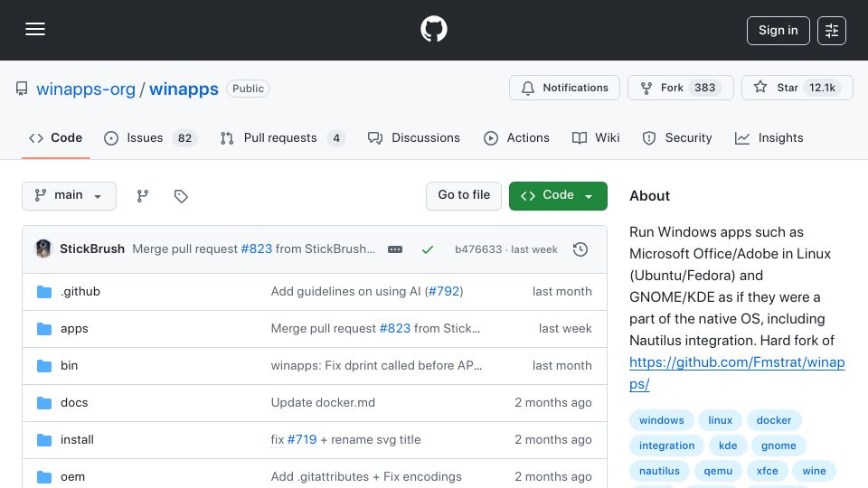Open the appearance settings icon button
Image resolution: width=868 pixels, height=488 pixels.
(x=832, y=31)
